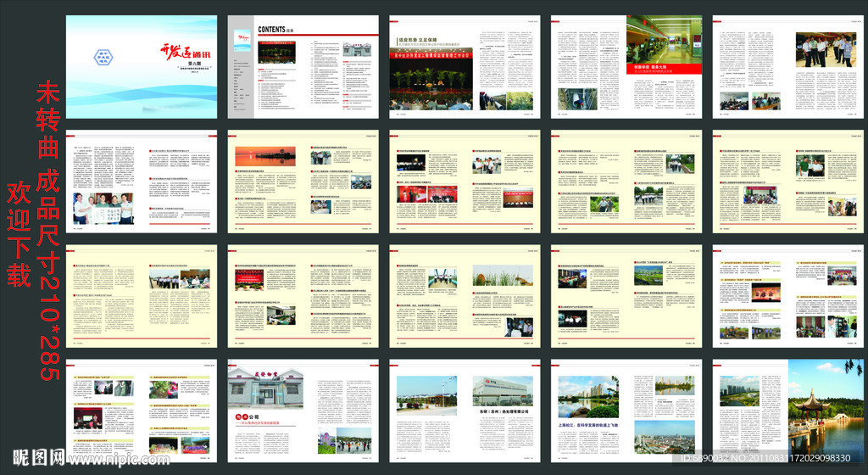Select the orange sunset lake photo

pos(265,157)
